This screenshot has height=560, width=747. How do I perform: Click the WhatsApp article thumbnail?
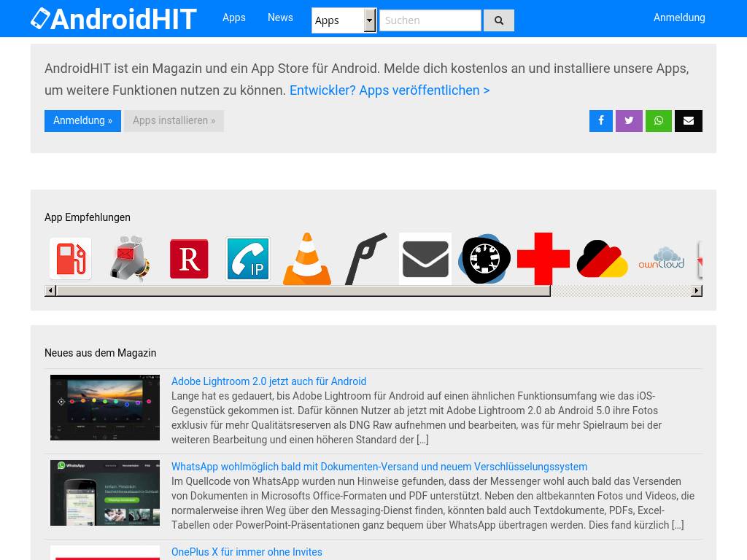click(x=105, y=493)
